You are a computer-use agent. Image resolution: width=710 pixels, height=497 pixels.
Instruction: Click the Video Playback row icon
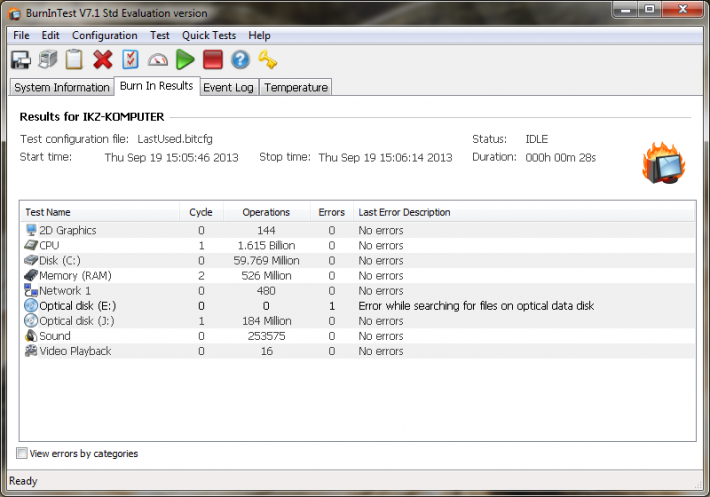(x=31, y=351)
